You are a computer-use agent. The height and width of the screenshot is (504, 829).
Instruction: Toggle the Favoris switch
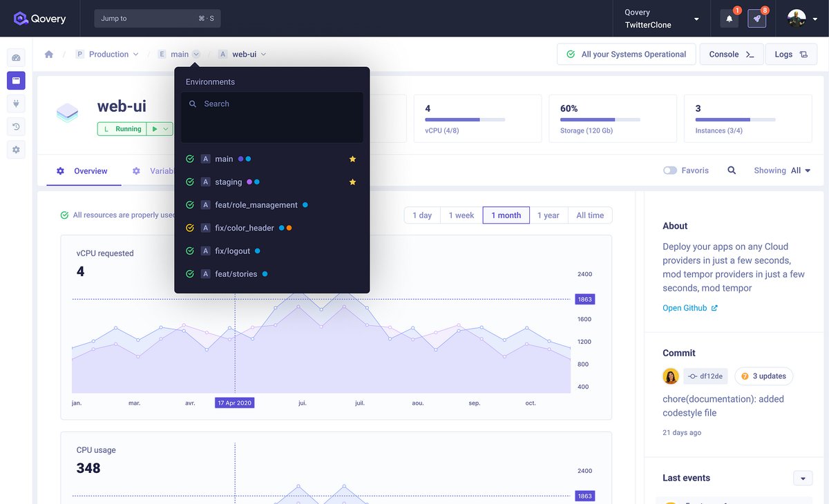pos(670,171)
